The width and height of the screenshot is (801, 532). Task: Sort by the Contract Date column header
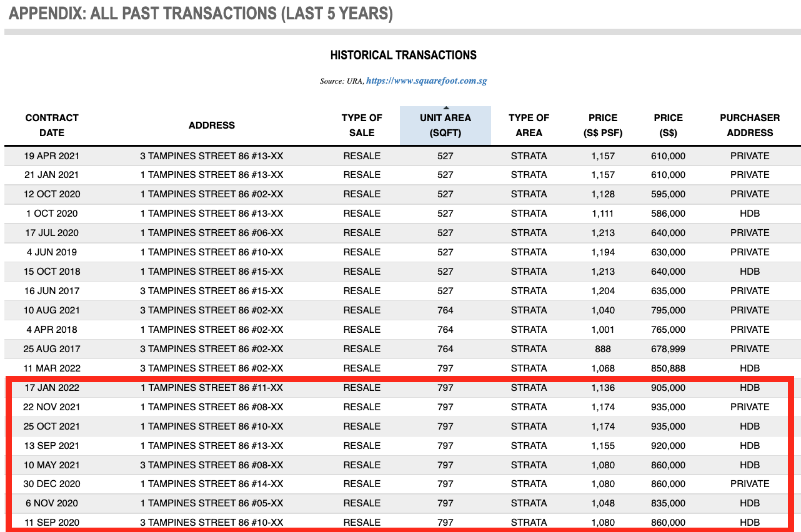click(52, 125)
